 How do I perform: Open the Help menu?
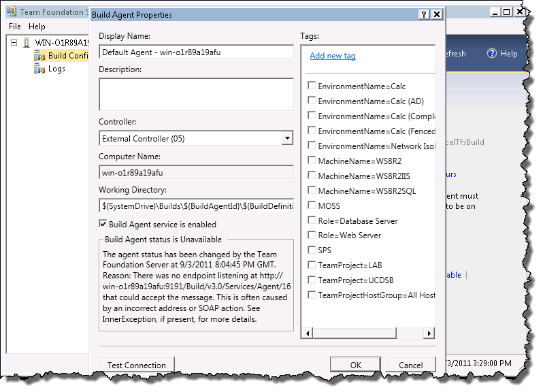tap(37, 27)
